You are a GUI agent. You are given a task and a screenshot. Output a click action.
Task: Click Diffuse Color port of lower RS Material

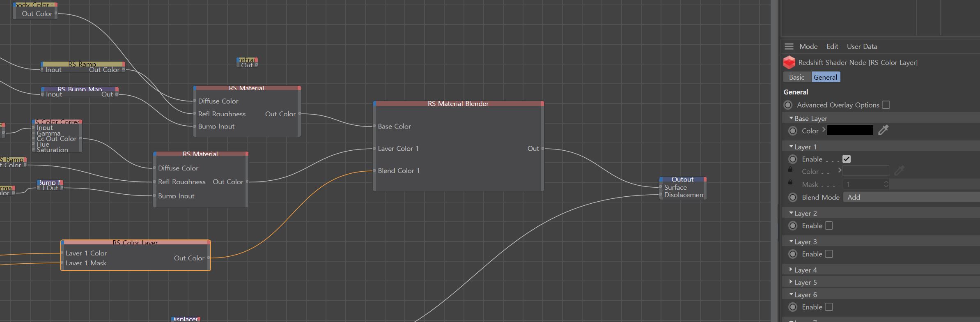coord(155,168)
